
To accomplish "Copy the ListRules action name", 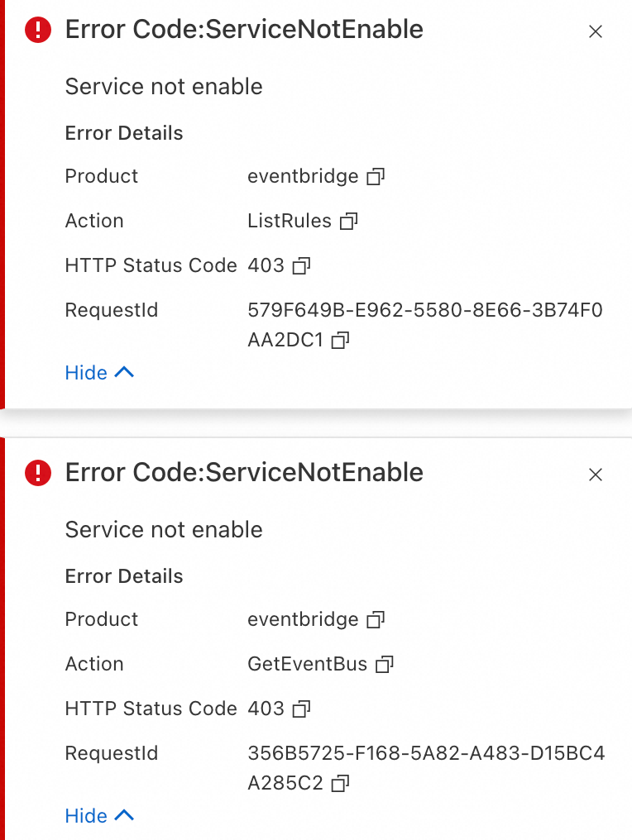I will pos(348,221).
